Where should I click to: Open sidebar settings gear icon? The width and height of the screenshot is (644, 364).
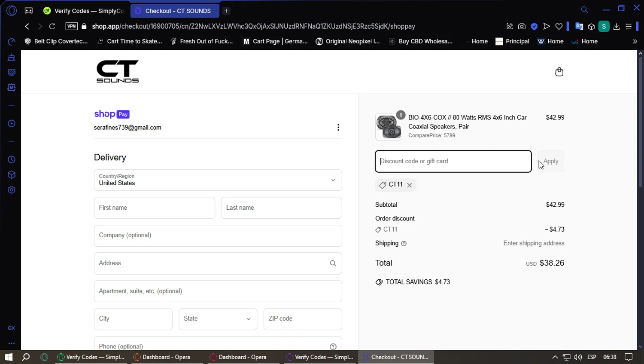pos(12,190)
